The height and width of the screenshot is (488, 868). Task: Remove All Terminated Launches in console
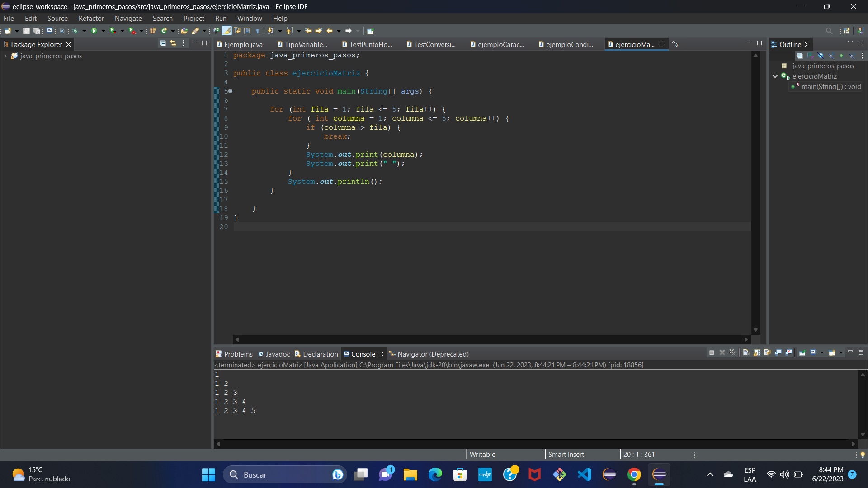732,352
